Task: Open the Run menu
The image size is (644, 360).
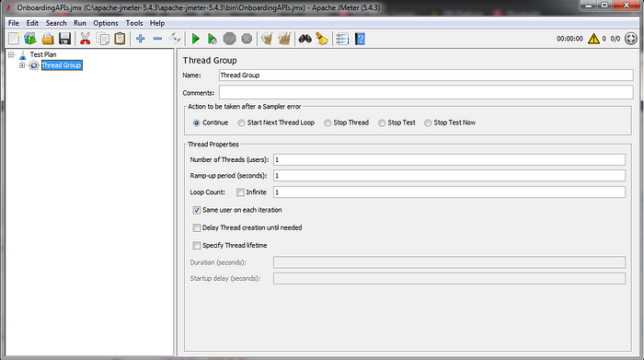Action: coord(80,23)
